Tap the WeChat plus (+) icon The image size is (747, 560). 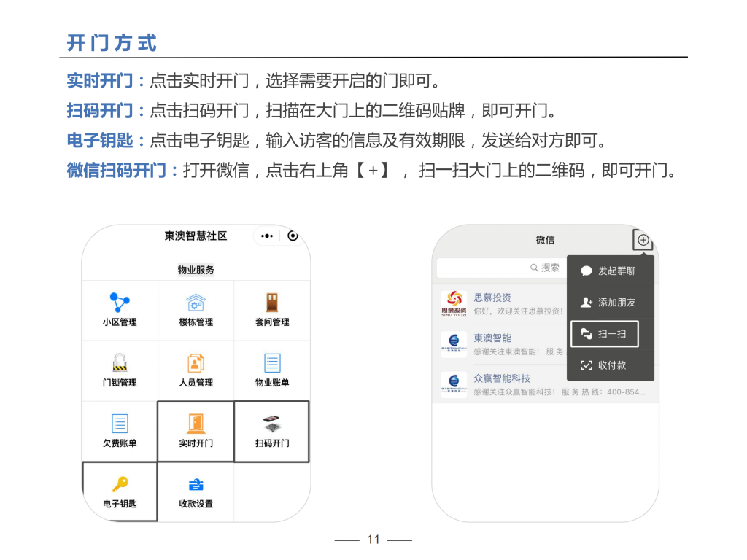643,240
